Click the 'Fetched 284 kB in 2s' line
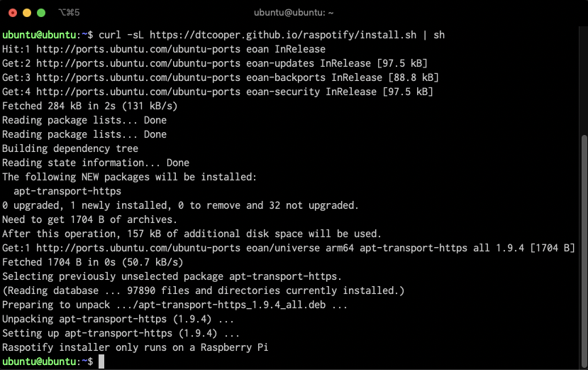Screen dimensions: 588x370 [x=89, y=106]
